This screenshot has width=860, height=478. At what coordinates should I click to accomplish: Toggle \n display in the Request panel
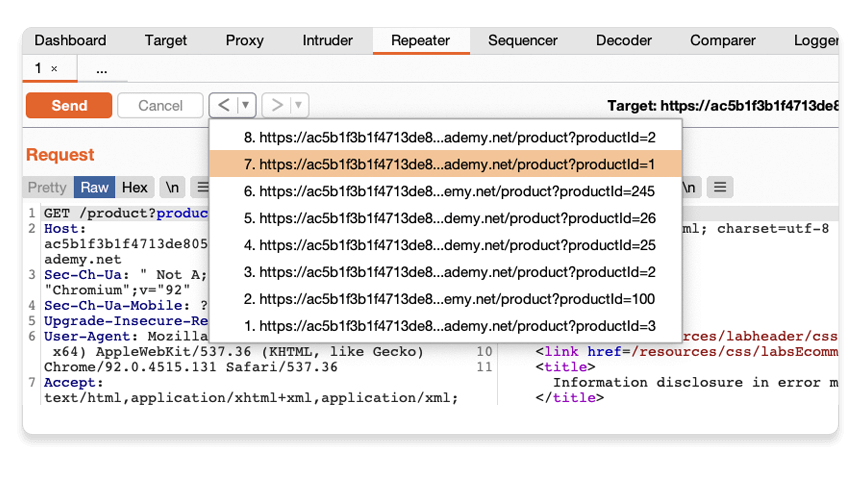pos(173,187)
